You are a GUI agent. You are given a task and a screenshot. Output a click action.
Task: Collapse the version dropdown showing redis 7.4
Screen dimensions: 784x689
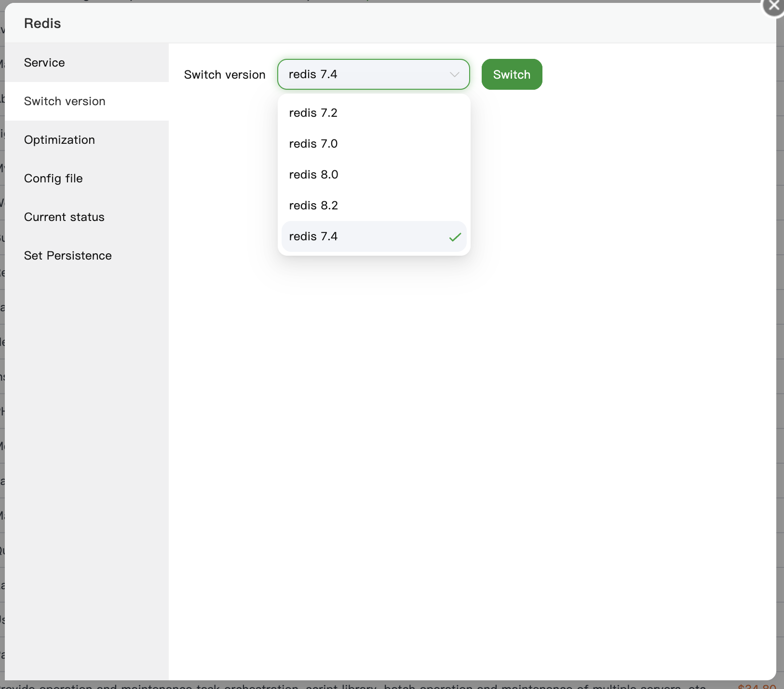[374, 74]
